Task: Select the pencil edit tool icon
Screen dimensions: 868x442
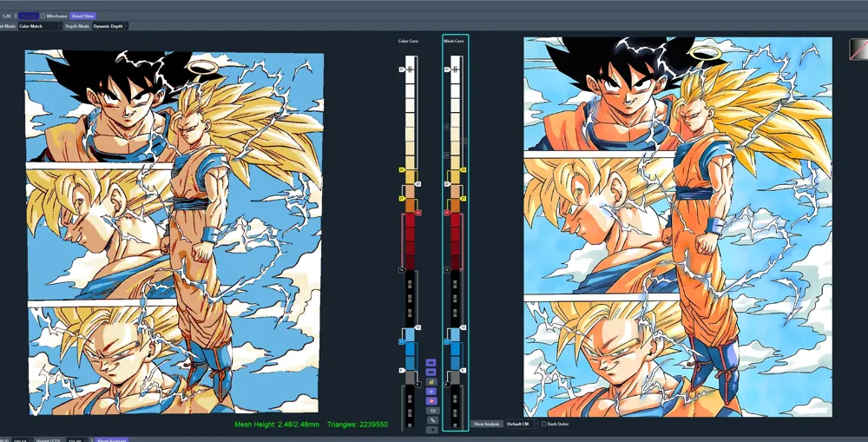Action: tap(431, 419)
